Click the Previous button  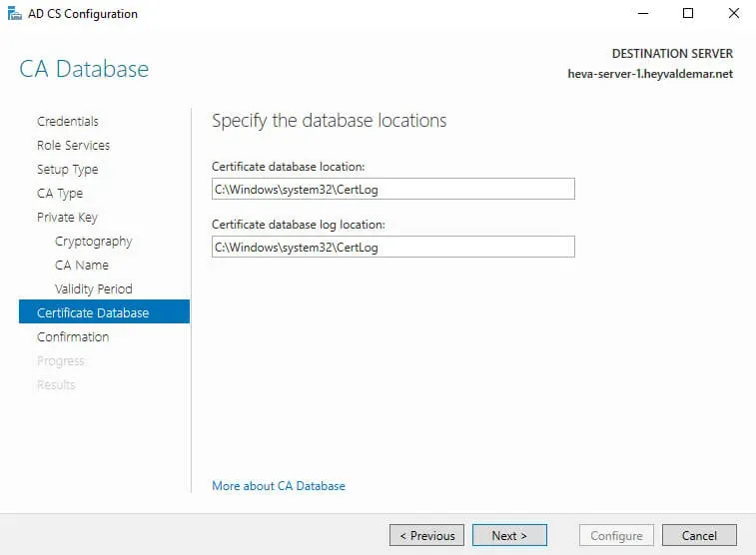pos(426,535)
